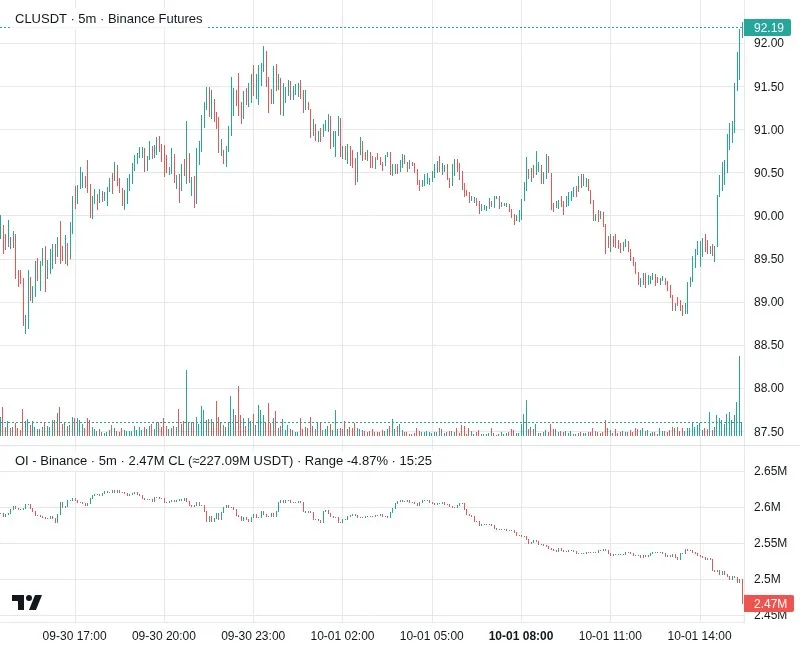Select the 10-01 05:00 time label
800x650 pixels.
(432, 636)
